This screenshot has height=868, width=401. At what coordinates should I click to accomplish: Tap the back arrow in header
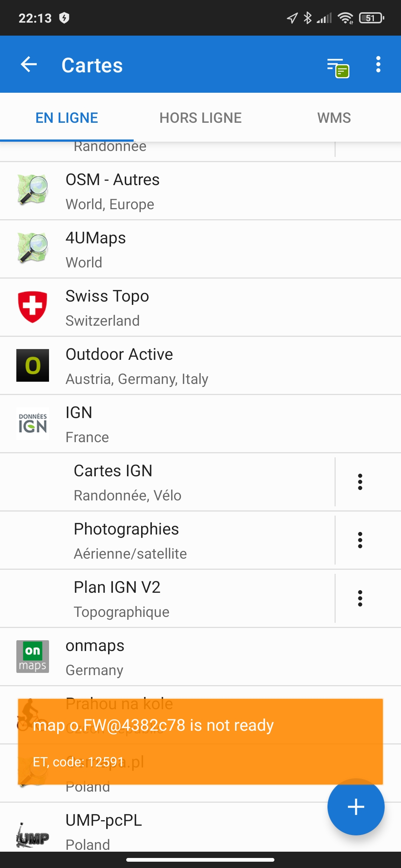click(29, 65)
